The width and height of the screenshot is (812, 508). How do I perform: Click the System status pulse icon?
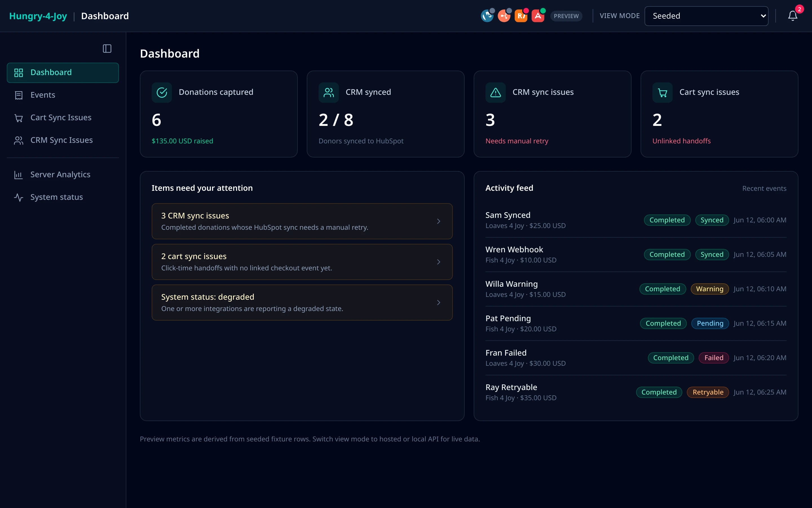point(19,197)
